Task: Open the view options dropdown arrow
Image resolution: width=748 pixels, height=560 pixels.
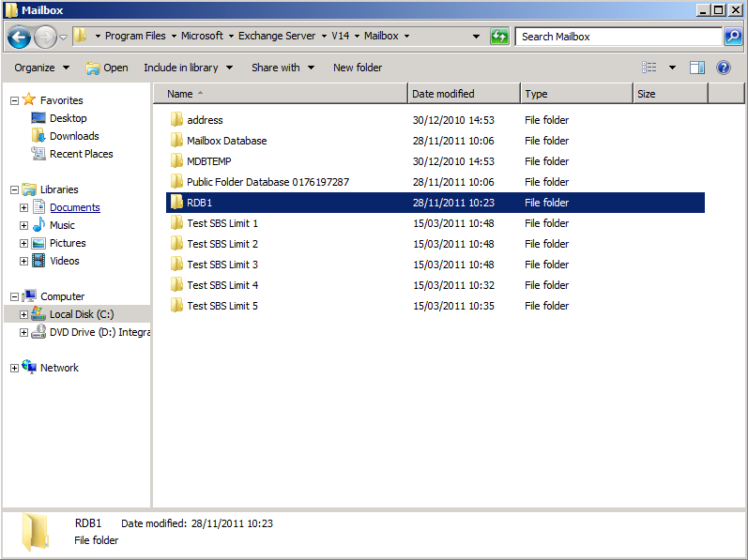Action: (x=672, y=68)
